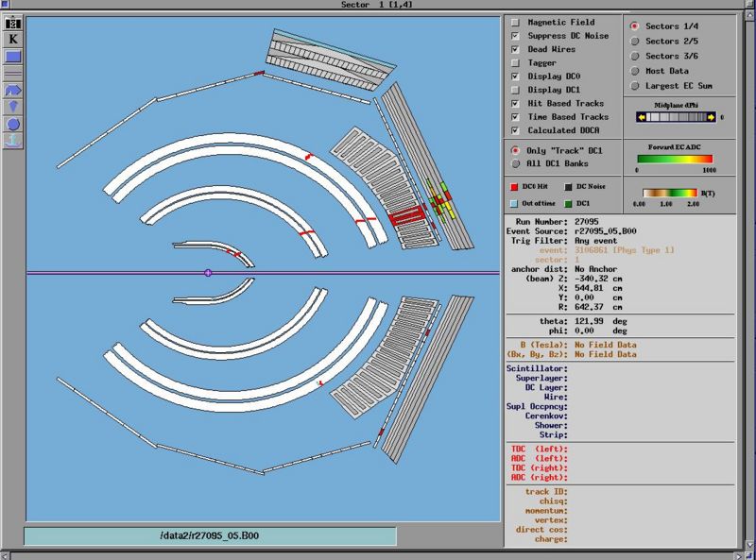Select the K toolbar button

[13, 40]
